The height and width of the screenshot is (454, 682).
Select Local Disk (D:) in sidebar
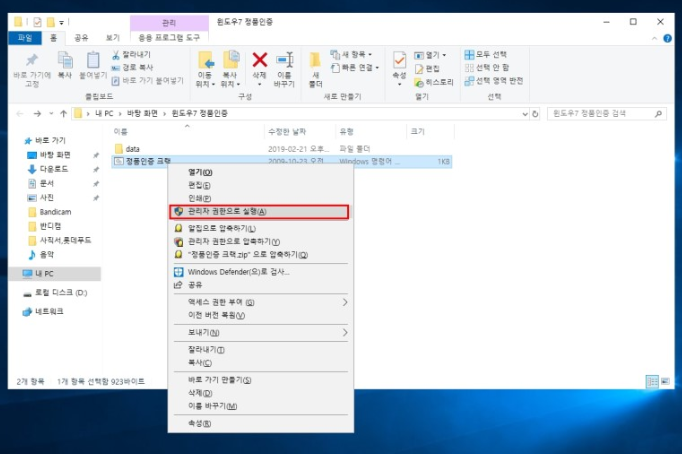[x=55, y=293]
